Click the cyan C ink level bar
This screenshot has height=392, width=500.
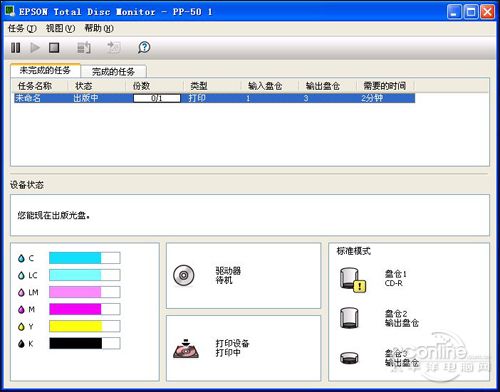(x=85, y=258)
